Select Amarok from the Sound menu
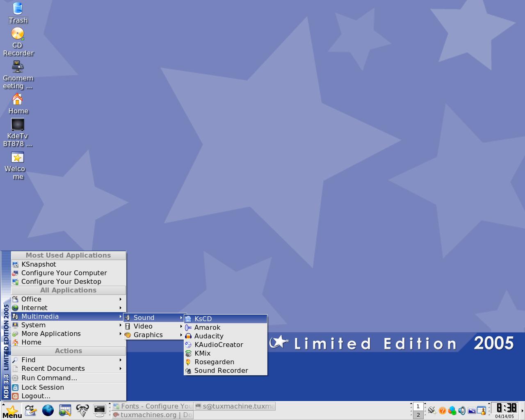 point(226,327)
